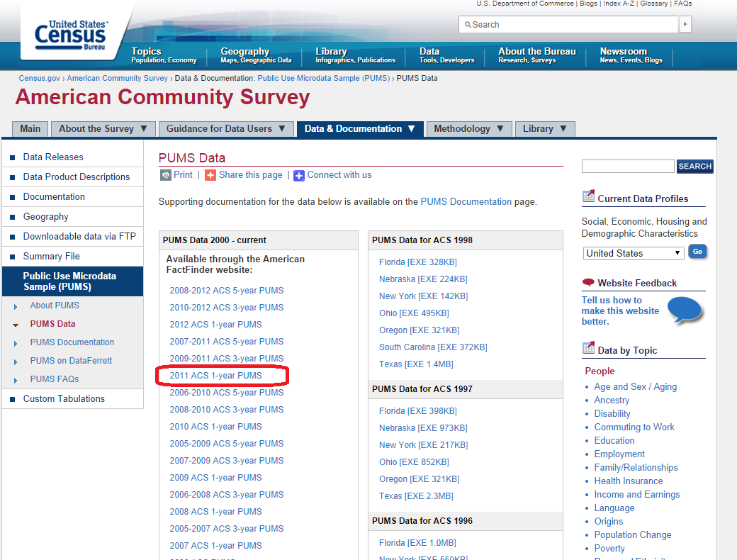Click Public Use Microdata Sample breadcrumb link
The image size is (737, 560).
(323, 78)
